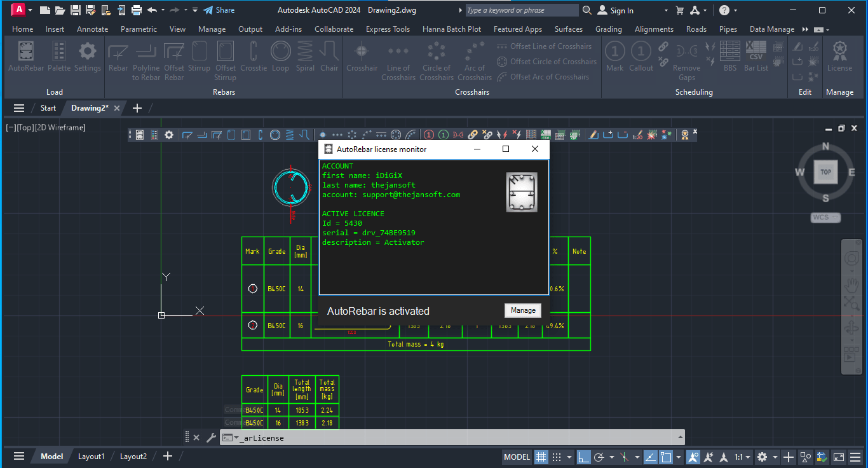This screenshot has height=468, width=868.
Task: Select the Spiral rebar tool
Action: tap(305, 57)
